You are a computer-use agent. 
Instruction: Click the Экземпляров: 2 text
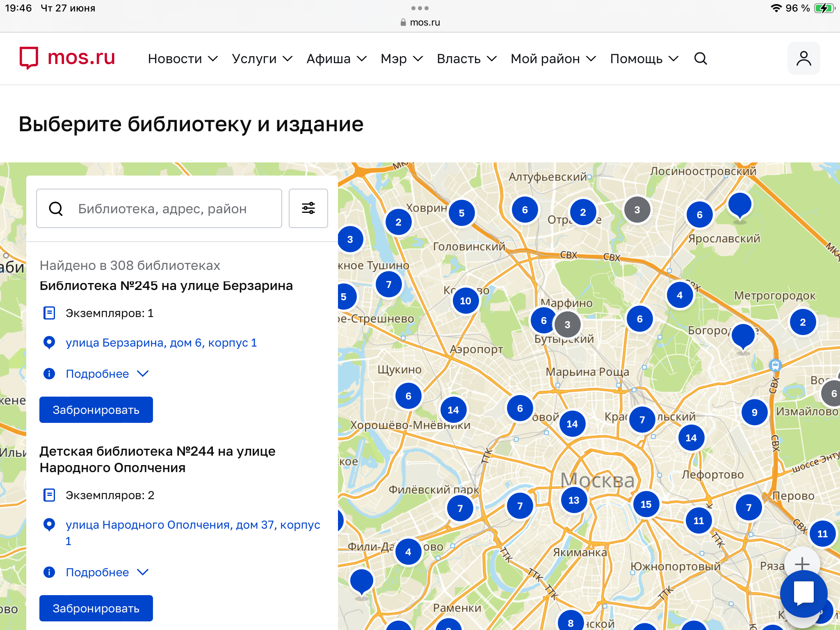point(110,495)
